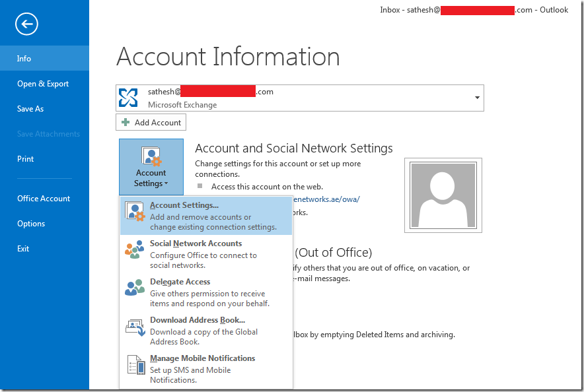Click the Delegate Access people icon
This screenshot has height=392, width=584.
coord(135,288)
